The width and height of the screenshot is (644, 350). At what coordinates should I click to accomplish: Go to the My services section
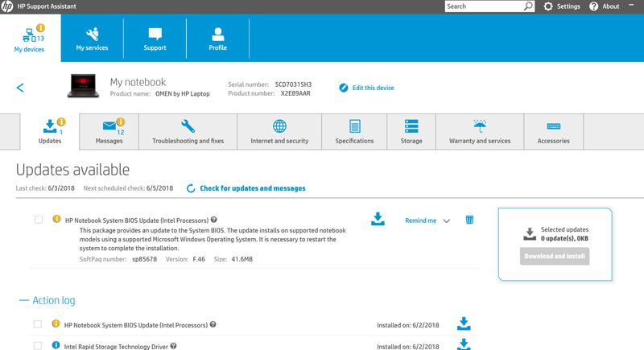click(92, 37)
